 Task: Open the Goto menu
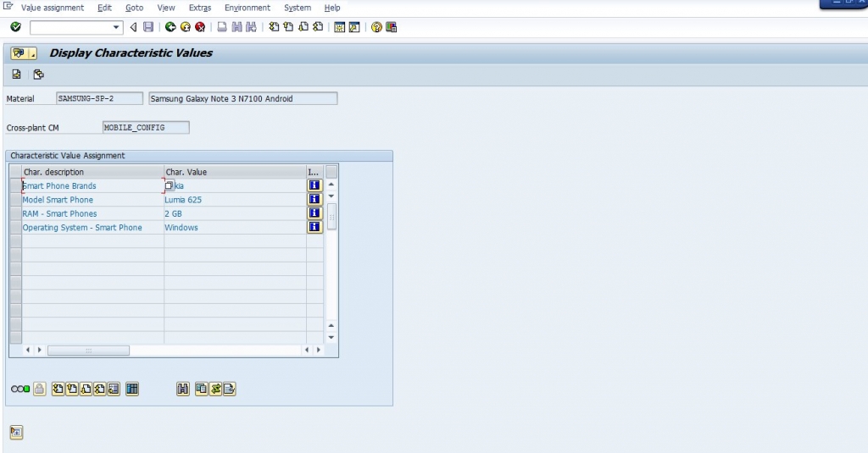click(x=135, y=8)
